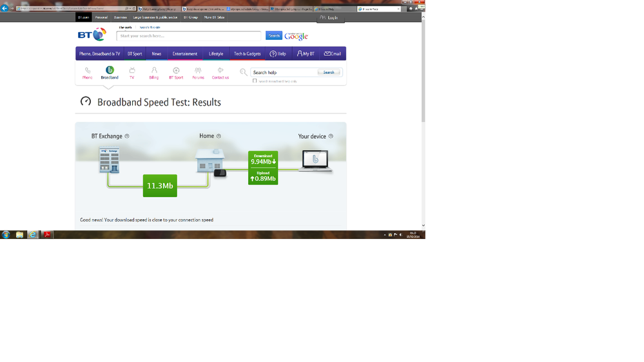
Task: Click the 11.3Mb connection speed box
Action: pos(160,186)
